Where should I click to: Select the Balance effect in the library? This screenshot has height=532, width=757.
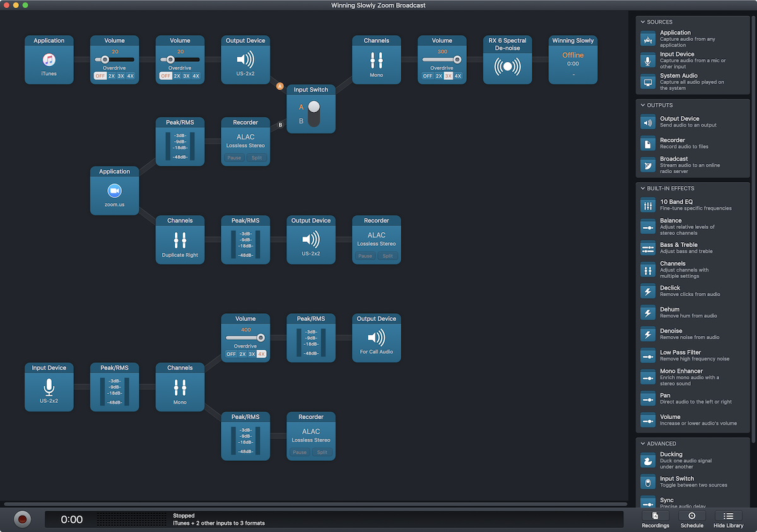point(692,226)
